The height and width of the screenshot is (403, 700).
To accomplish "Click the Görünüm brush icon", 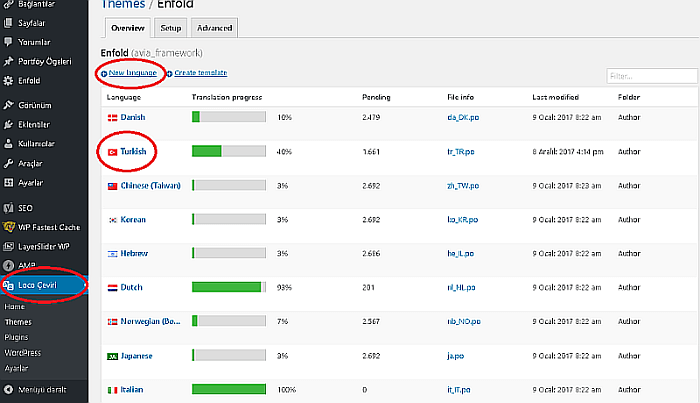I will 8,105.
